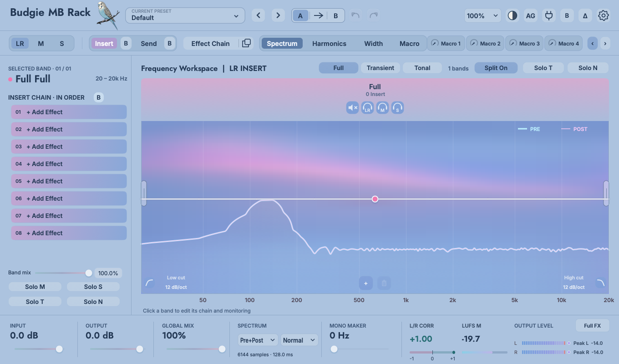619x364 pixels.
Task: Select the Send routing button
Action: point(148,44)
